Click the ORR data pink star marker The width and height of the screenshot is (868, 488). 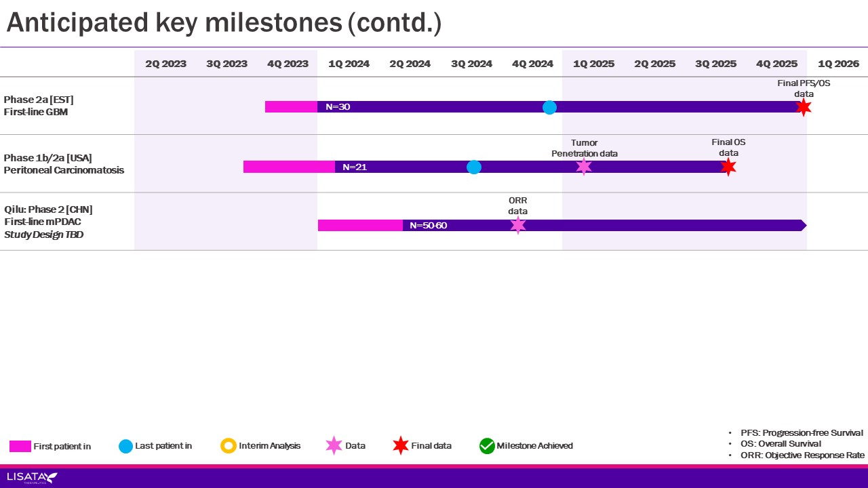coord(518,225)
